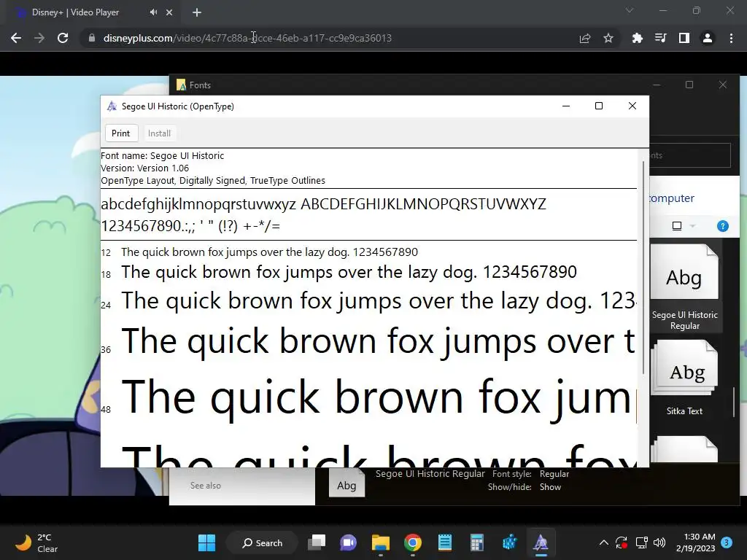Select Sitka Text font thumbnail

pos(684,378)
